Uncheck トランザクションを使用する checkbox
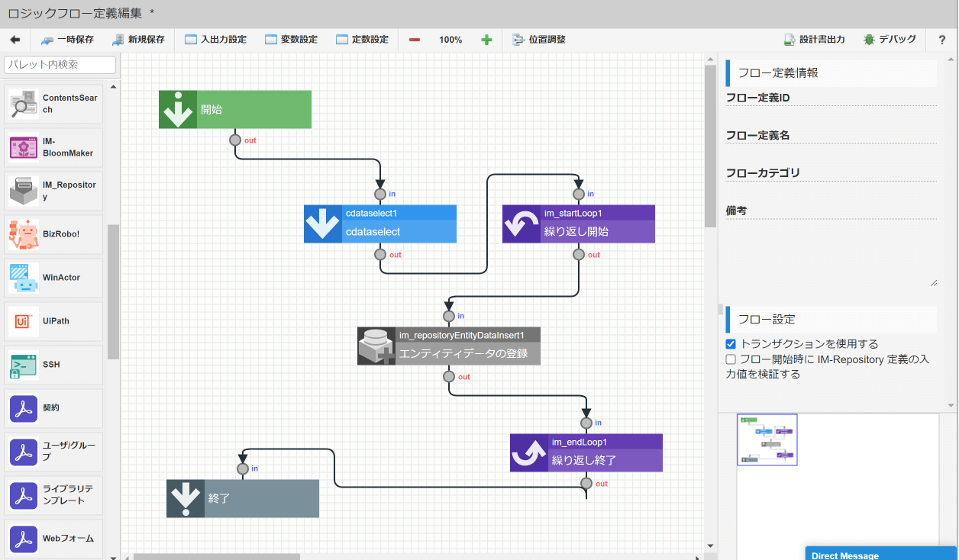Image resolution: width=959 pixels, height=560 pixels. click(730, 343)
